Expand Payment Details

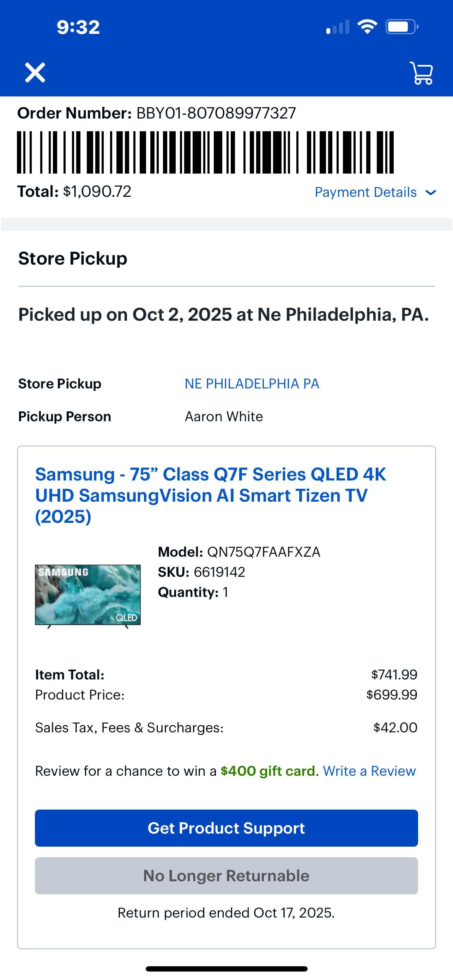click(366, 192)
